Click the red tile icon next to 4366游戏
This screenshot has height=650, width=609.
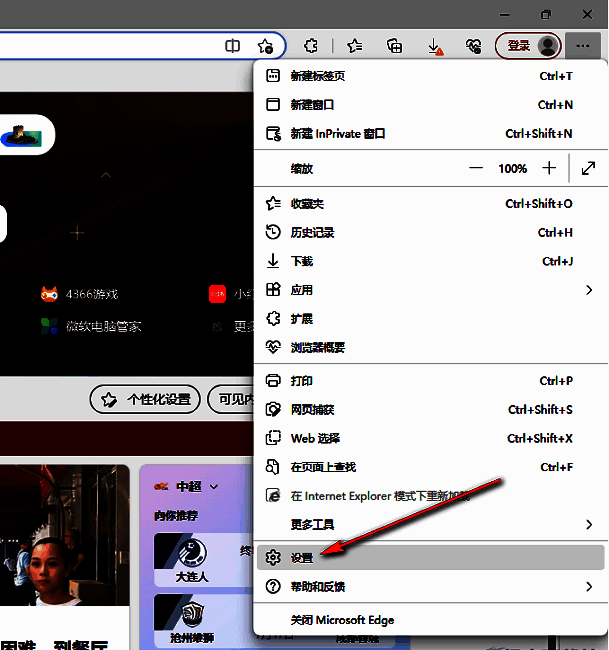[218, 294]
